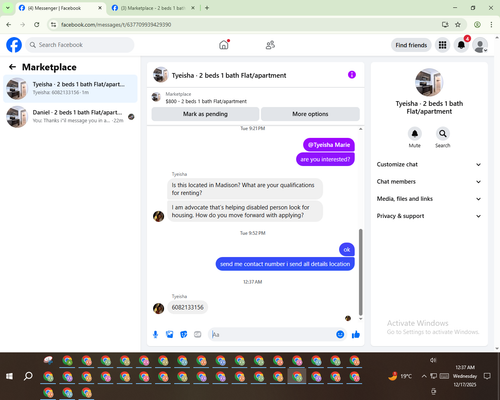The width and height of the screenshot is (500, 400).
Task: Open the account profile avatar menu
Action: pyautogui.click(x=480, y=46)
